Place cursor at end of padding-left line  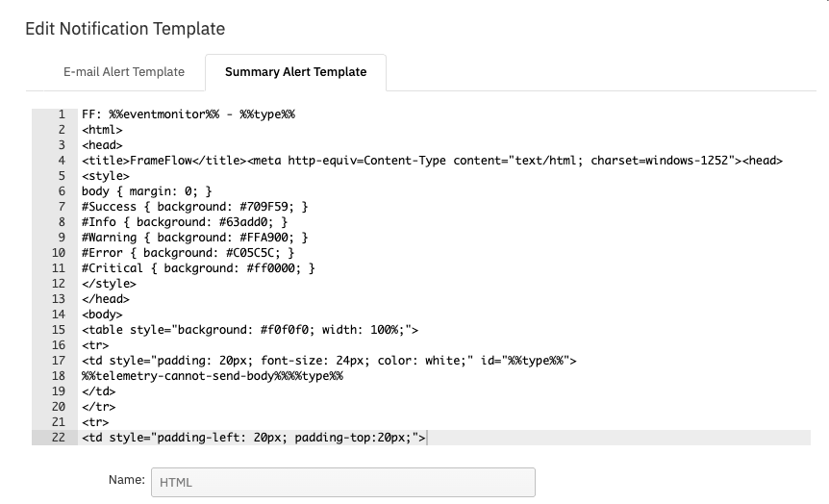tap(426, 438)
